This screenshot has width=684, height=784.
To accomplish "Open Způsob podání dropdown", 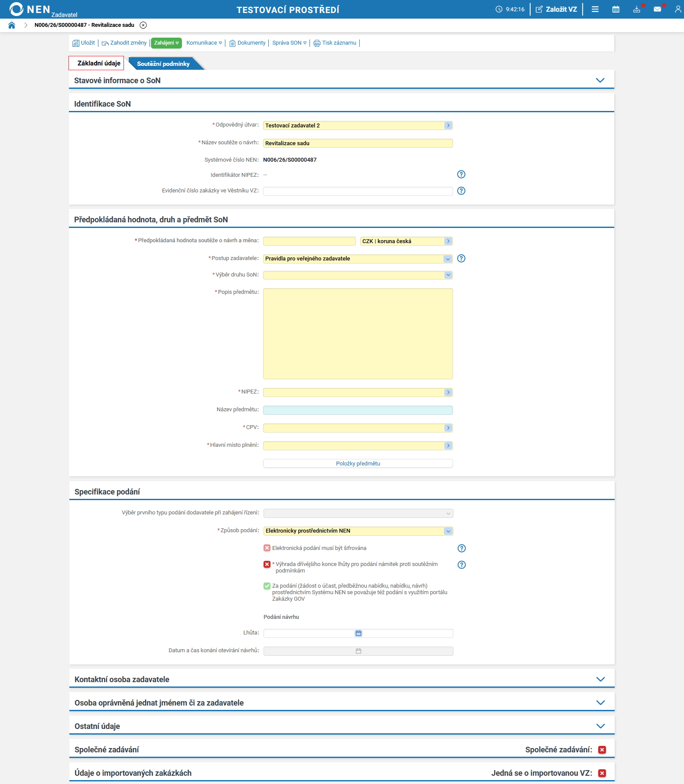I will [448, 531].
